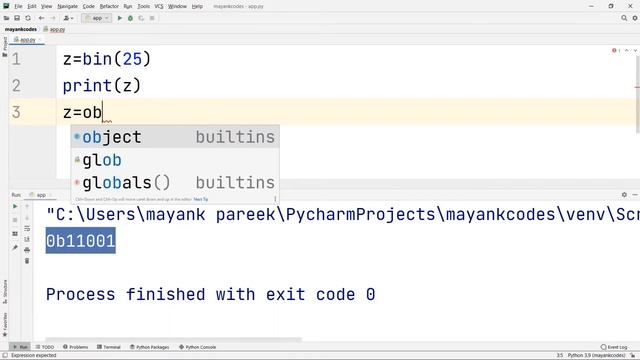Click the Print icon in Run panel

(x=27, y=250)
